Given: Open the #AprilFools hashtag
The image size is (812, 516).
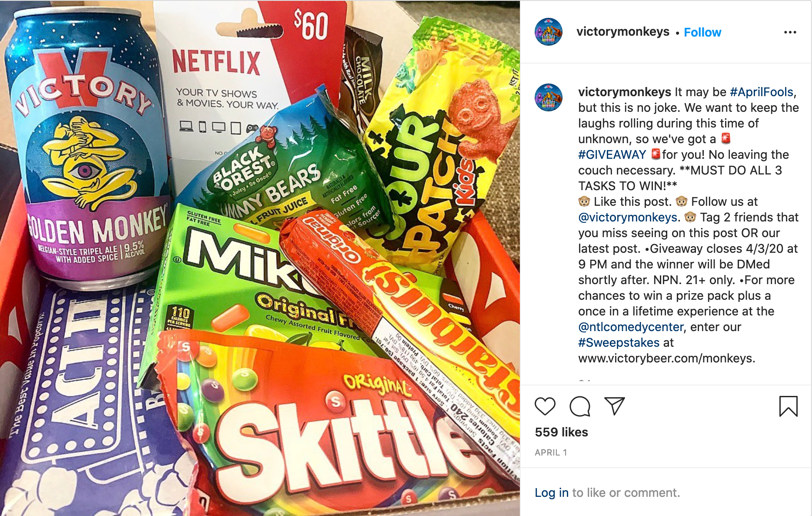Looking at the screenshot, I should [x=762, y=92].
